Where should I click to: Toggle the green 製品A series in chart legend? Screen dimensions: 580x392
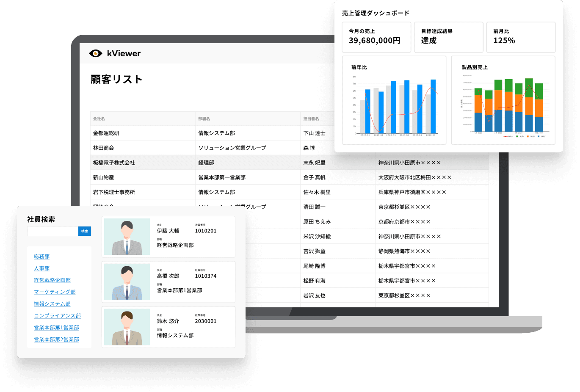[517, 136]
